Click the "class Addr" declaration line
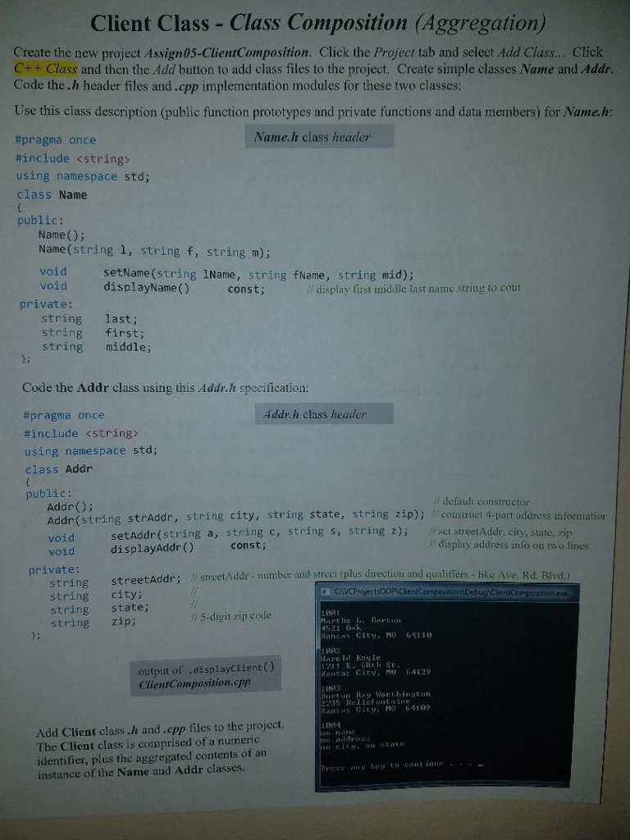 pyautogui.click(x=59, y=468)
